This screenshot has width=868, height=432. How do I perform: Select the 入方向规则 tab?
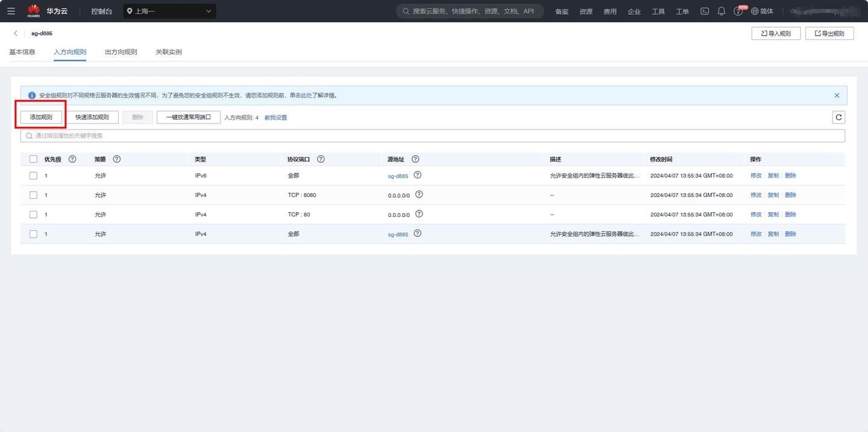tap(70, 52)
